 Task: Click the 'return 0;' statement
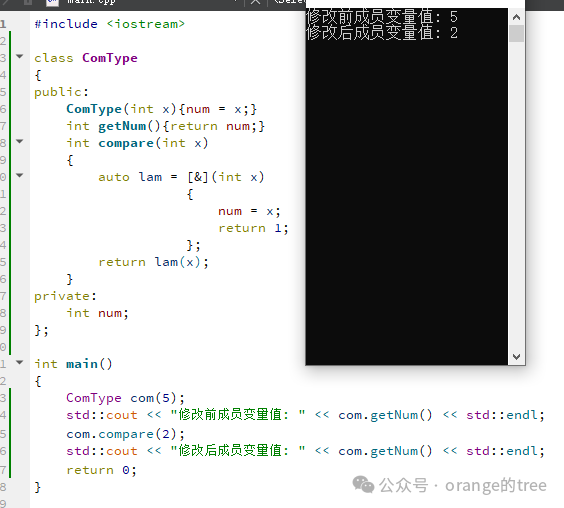click(x=101, y=470)
